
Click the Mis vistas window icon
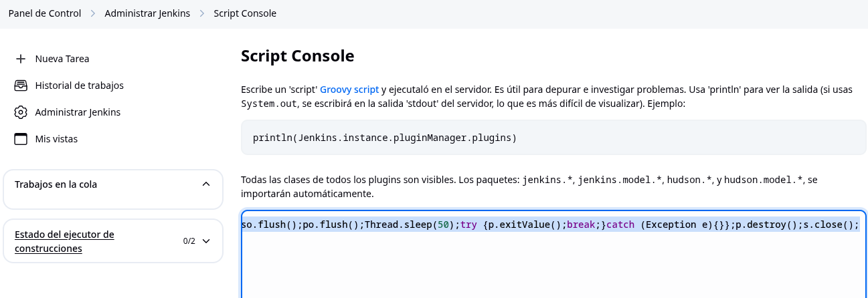(21, 139)
